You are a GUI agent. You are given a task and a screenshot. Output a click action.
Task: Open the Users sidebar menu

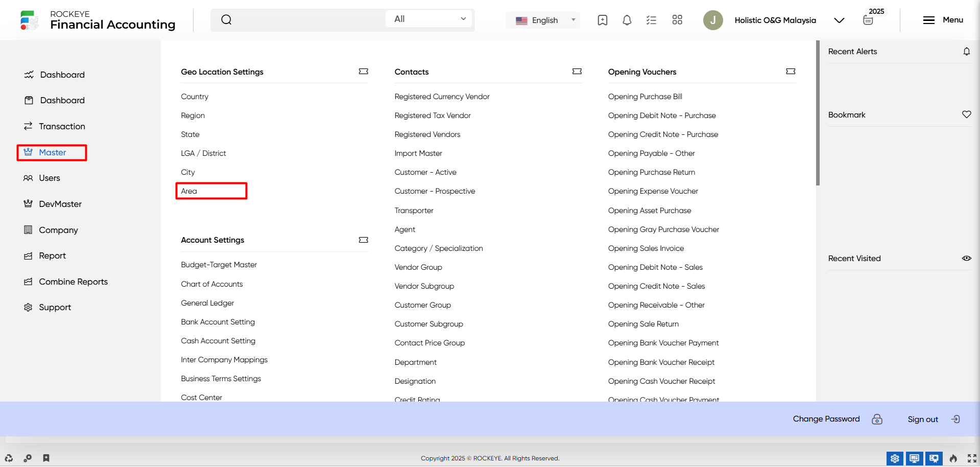click(42, 178)
